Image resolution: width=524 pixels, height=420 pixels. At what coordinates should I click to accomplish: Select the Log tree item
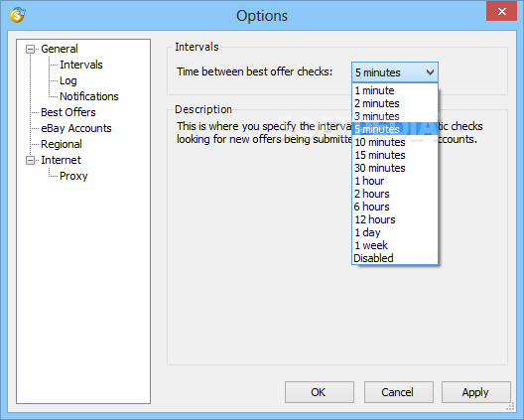68,80
